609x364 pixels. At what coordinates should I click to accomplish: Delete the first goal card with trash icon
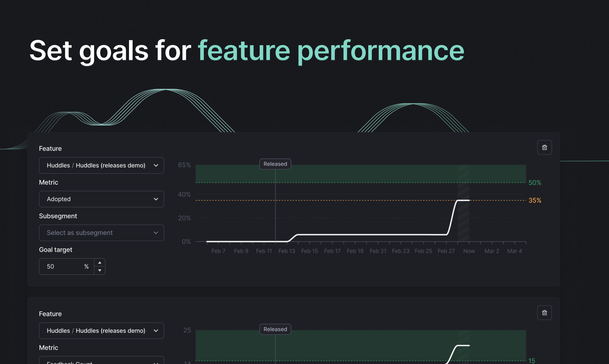click(545, 148)
